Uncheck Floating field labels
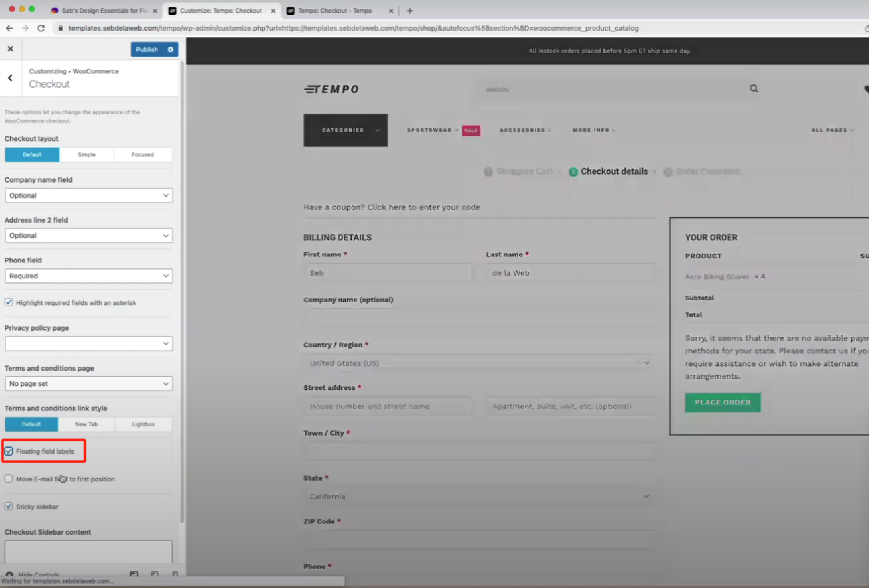 (8, 451)
